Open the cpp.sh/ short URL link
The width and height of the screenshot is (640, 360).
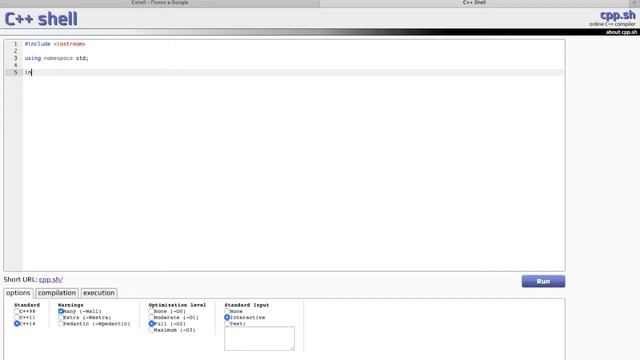coord(51,280)
